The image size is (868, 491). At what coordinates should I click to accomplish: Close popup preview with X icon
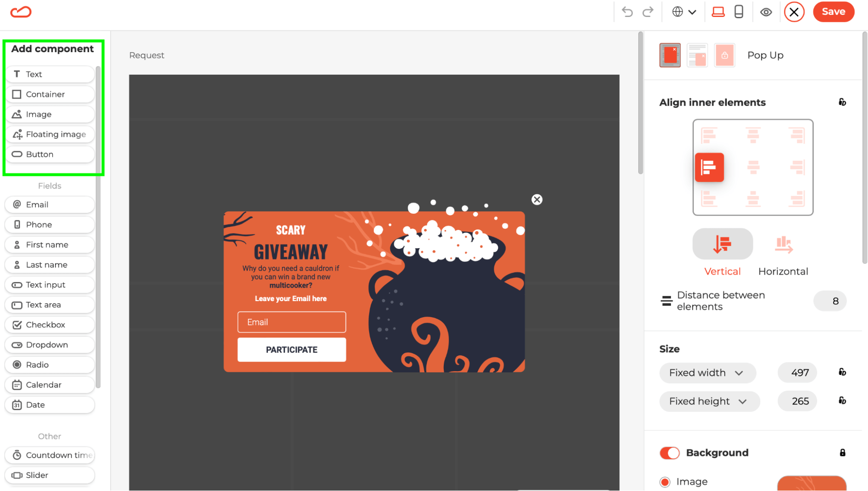pos(537,199)
